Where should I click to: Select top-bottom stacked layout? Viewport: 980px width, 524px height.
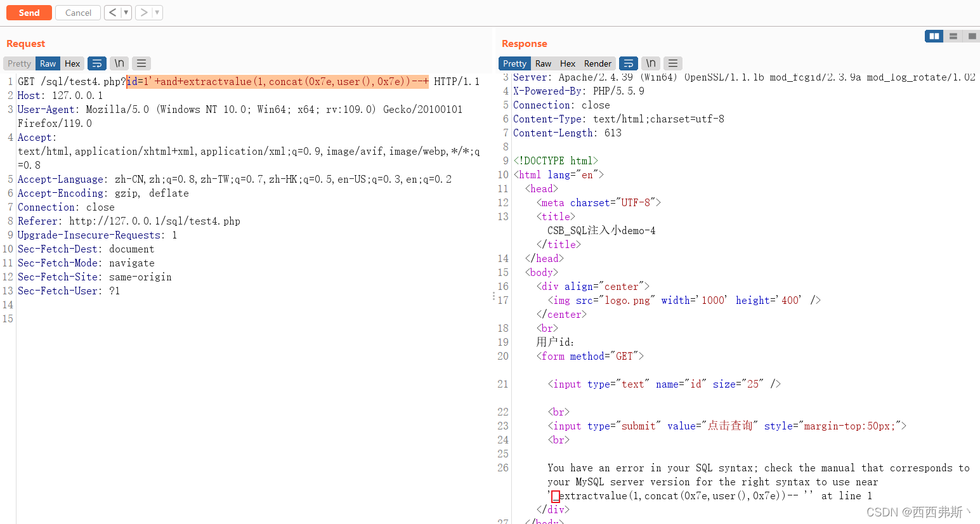(x=953, y=36)
